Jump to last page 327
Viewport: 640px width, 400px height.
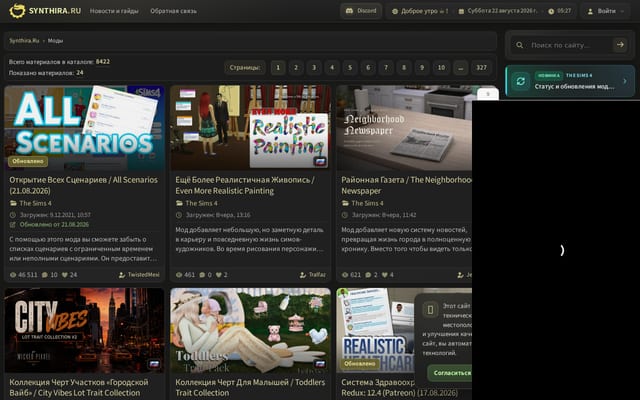482,67
